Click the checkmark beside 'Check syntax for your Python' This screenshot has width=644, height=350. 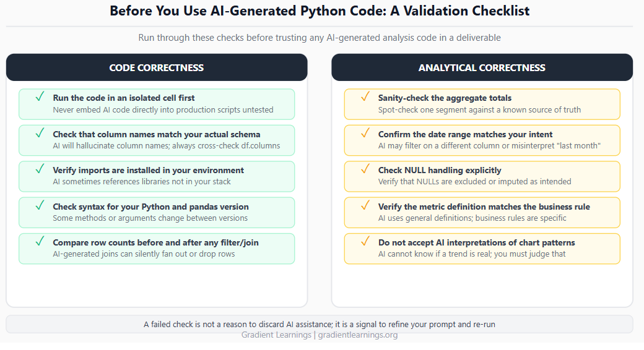pos(40,205)
